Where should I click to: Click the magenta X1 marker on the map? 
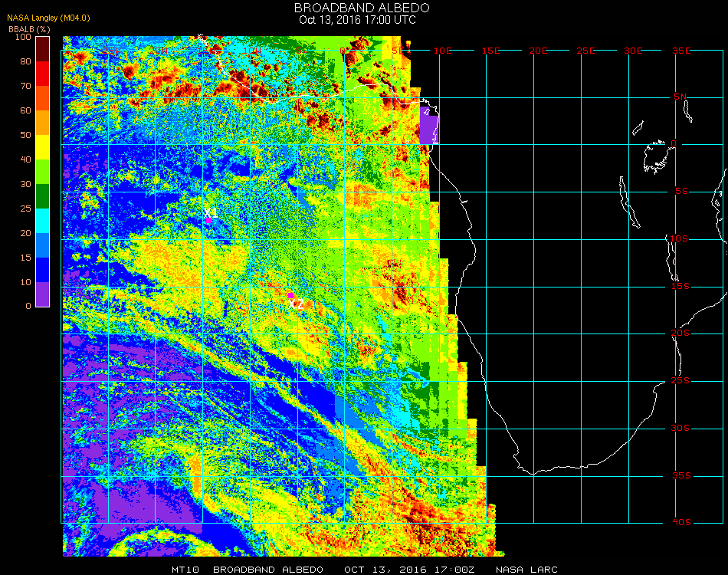[209, 220]
